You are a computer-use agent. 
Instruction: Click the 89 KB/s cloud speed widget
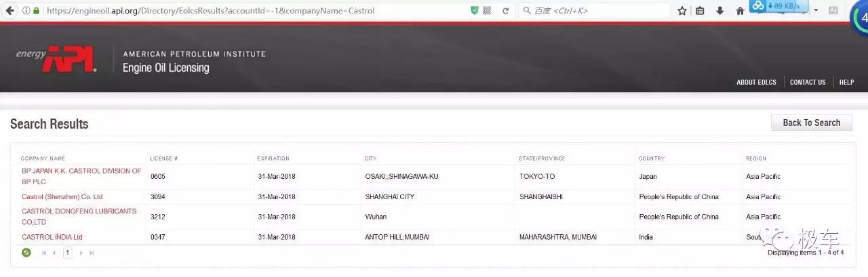point(779,6)
